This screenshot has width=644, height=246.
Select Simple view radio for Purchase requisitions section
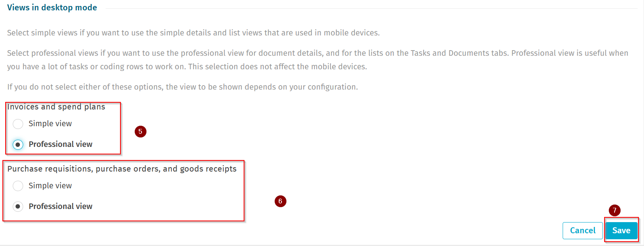coord(18,186)
